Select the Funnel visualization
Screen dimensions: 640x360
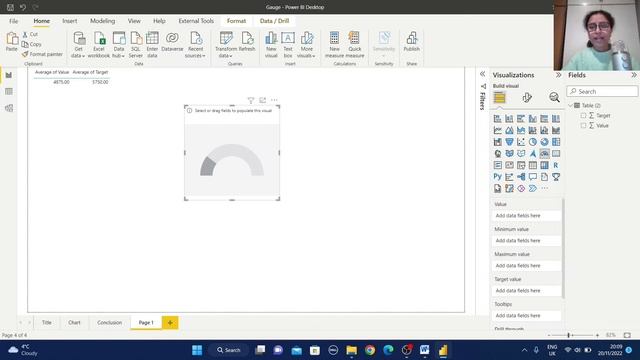pyautogui.click(x=509, y=142)
